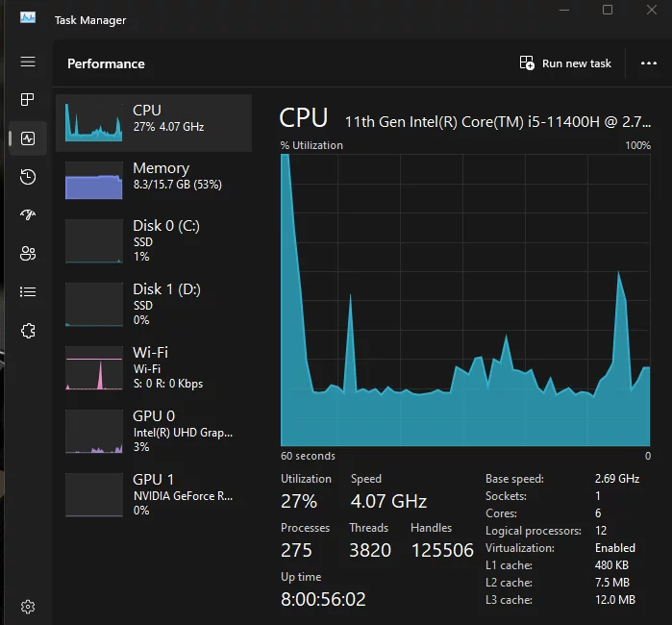
Task: Click the 4.07 GHz speed value
Action: click(388, 501)
